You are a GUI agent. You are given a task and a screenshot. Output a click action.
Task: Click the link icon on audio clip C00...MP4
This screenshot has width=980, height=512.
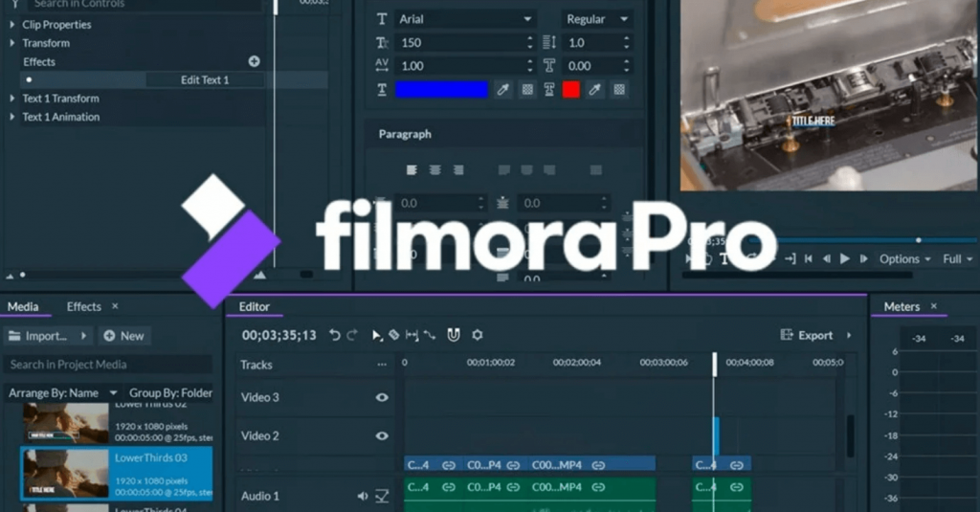pos(598,487)
